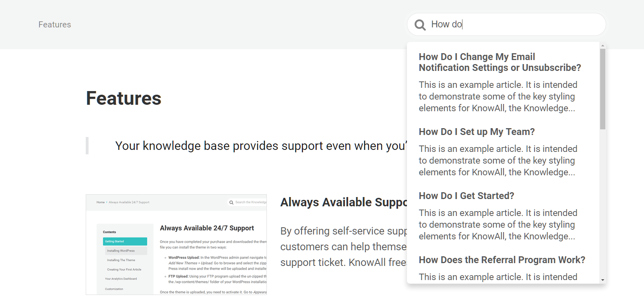Image resolution: width=644 pixels, height=301 pixels.
Task: Click the excerpt under 'How Do I Get Started?'
Action: pos(497,224)
